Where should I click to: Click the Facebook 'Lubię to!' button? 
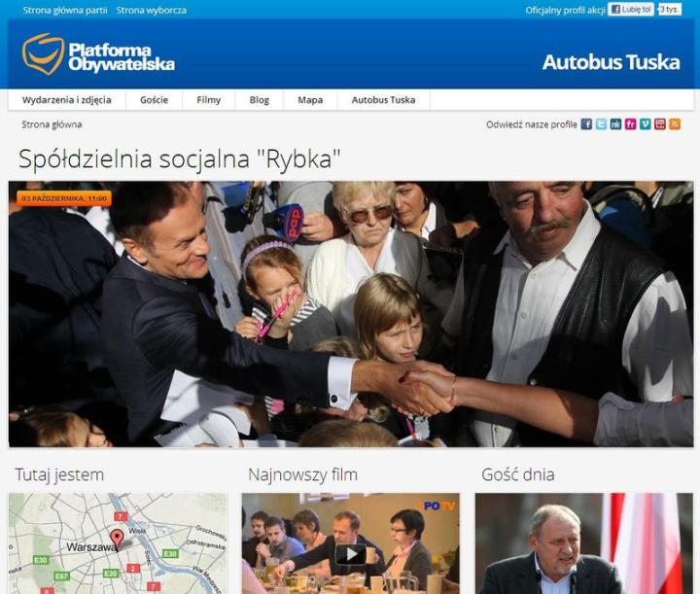(x=631, y=10)
